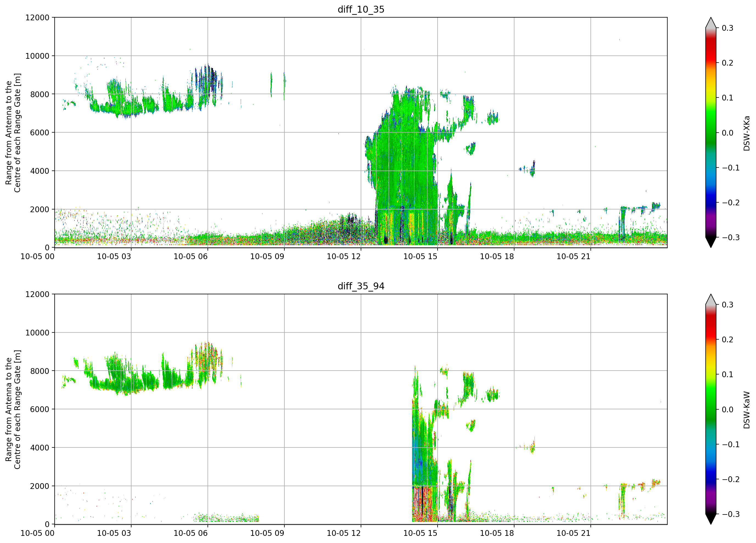Select "10-05 21" x-tick under the diff_35_94 plot
The height and width of the screenshot is (543, 756).
[574, 533]
